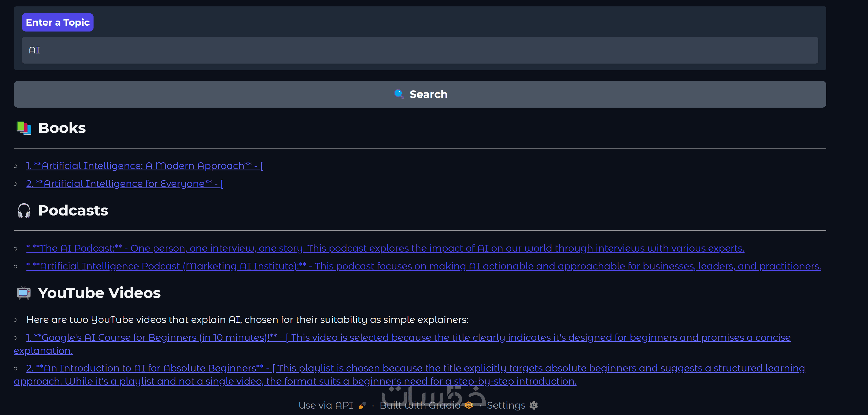Click the rocket icon next to Use via API
868x415 pixels.
click(x=362, y=405)
